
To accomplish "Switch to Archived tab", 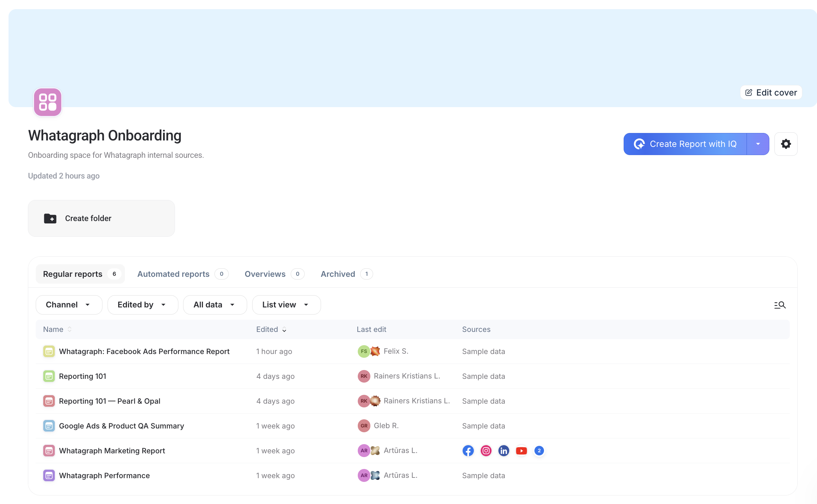I will (x=347, y=274).
